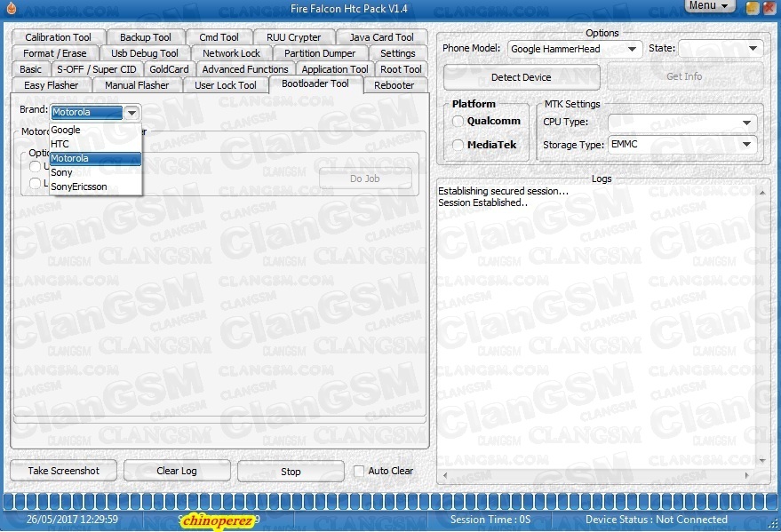Open the S-OFF / Super CID tab
This screenshot has height=532, width=781.
96,69
